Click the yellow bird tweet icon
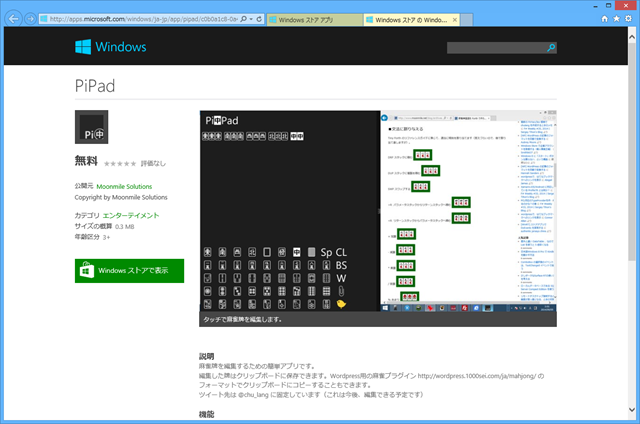 (x=341, y=304)
